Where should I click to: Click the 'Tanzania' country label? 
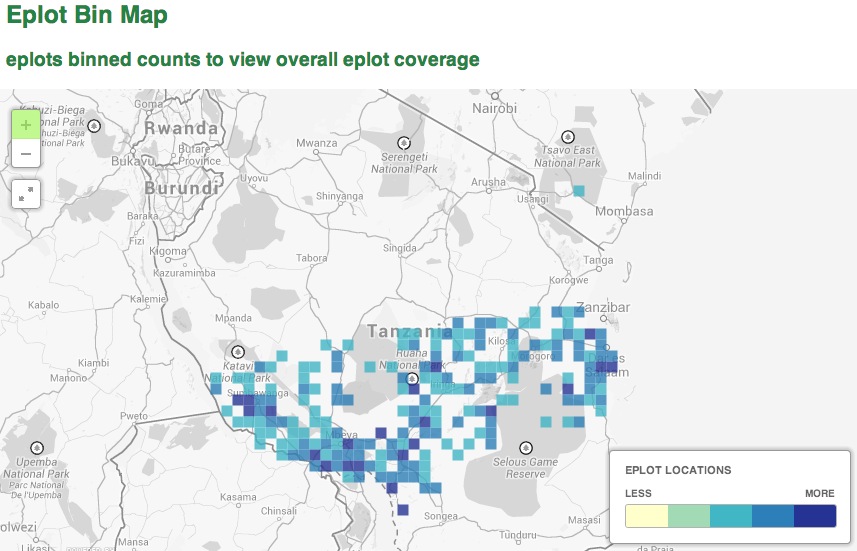pos(410,331)
